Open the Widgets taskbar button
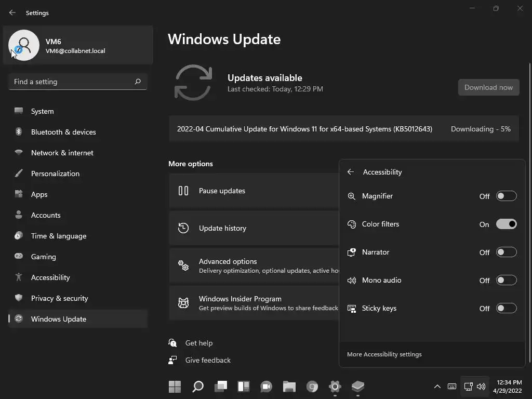 point(244,387)
